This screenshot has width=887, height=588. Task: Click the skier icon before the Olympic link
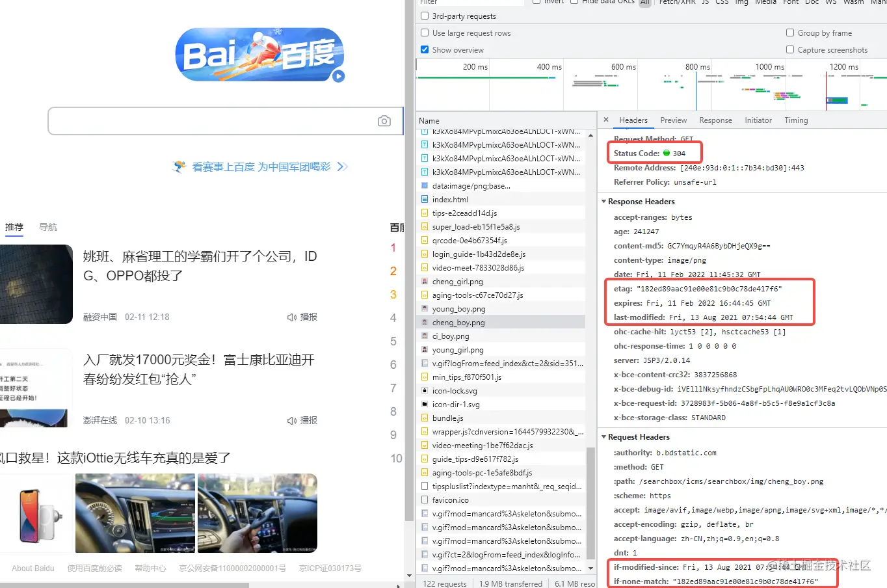tap(179, 167)
